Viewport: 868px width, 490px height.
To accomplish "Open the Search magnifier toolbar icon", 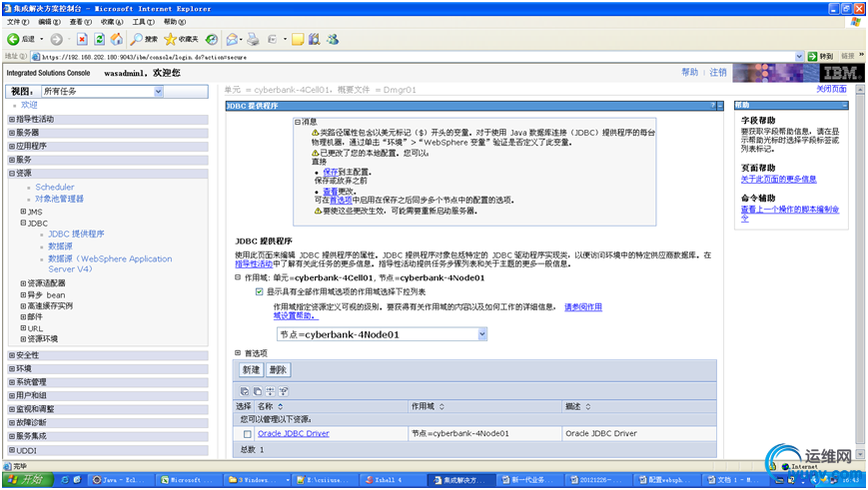I will click(136, 39).
